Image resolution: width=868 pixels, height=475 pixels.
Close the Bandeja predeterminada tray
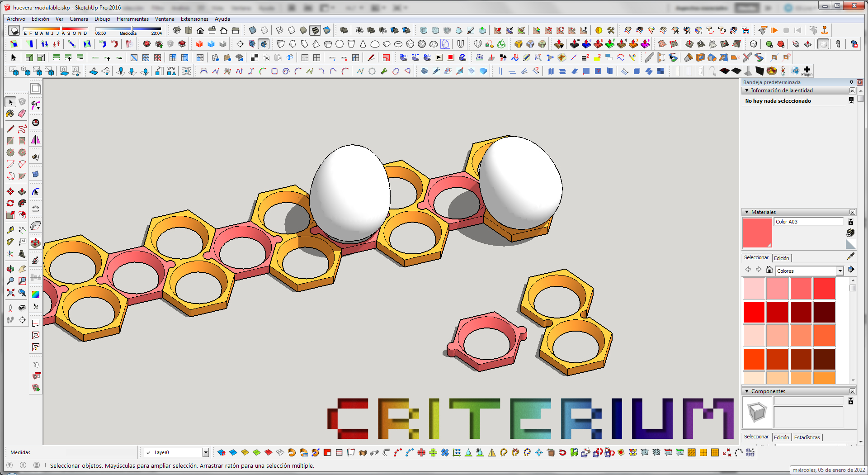click(x=860, y=82)
